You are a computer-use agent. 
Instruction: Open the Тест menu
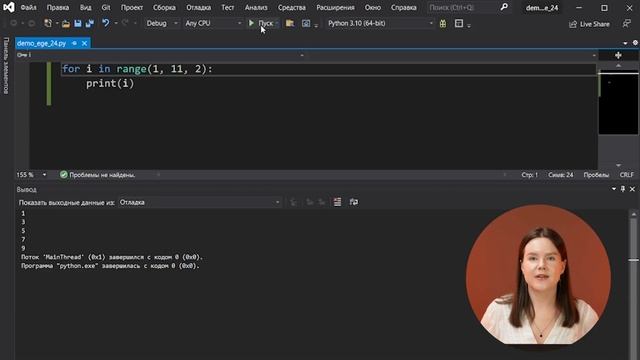point(228,7)
